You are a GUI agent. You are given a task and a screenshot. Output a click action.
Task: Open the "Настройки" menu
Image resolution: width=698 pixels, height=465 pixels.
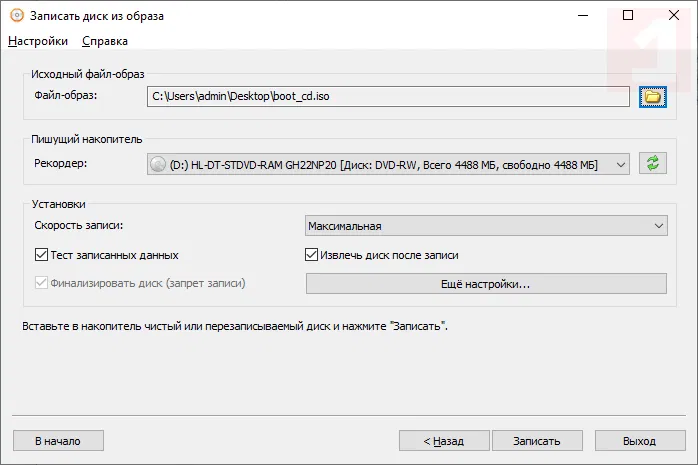pos(38,41)
